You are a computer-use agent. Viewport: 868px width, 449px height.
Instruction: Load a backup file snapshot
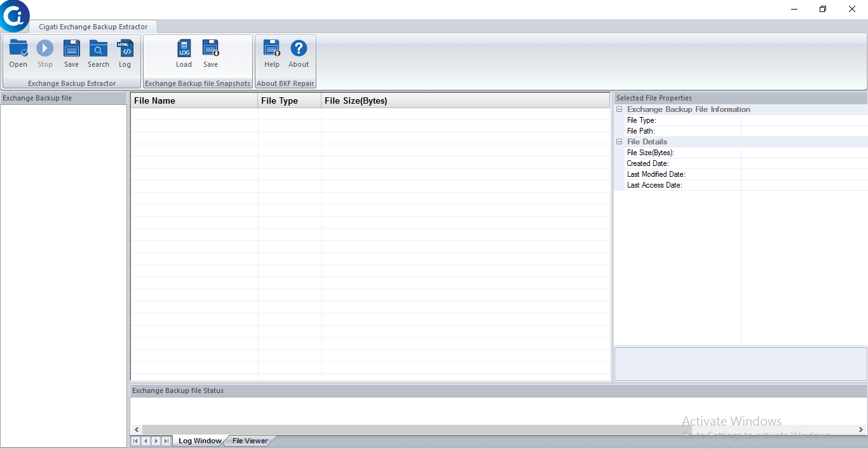pos(184,54)
